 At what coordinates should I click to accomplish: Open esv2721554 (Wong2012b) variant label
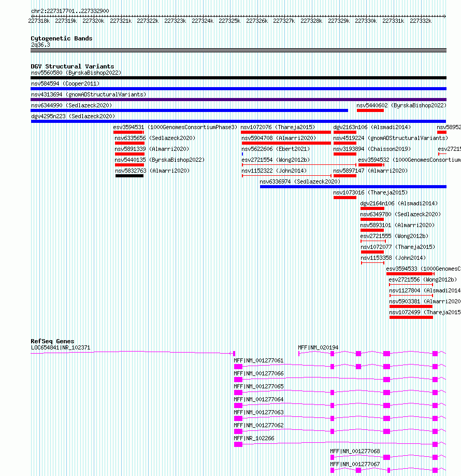pyautogui.click(x=276, y=160)
